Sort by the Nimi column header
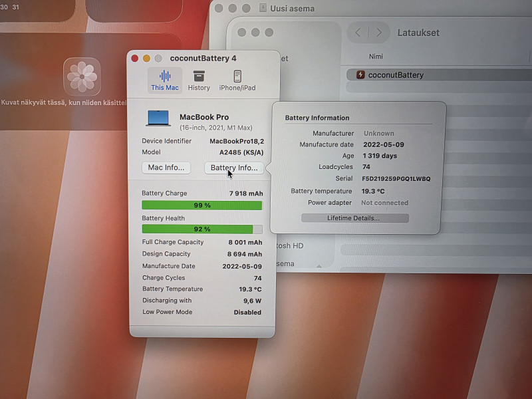The width and height of the screenshot is (532, 399). (376, 57)
